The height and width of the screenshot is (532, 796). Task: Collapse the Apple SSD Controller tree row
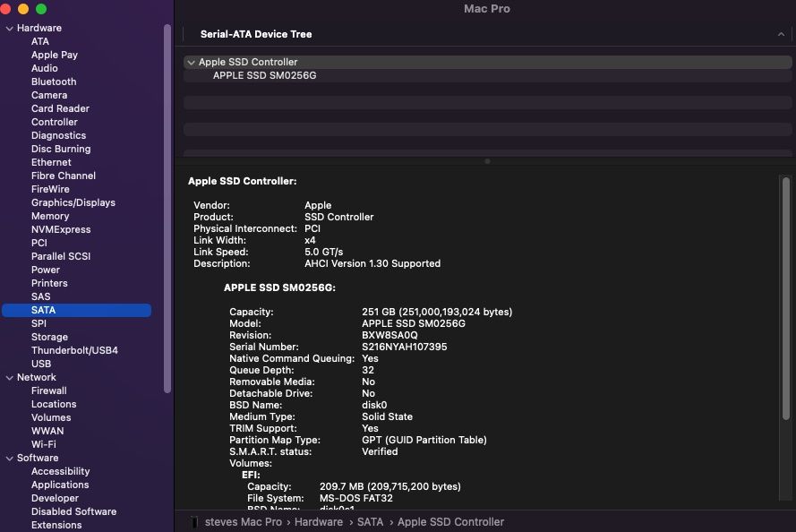coord(191,63)
